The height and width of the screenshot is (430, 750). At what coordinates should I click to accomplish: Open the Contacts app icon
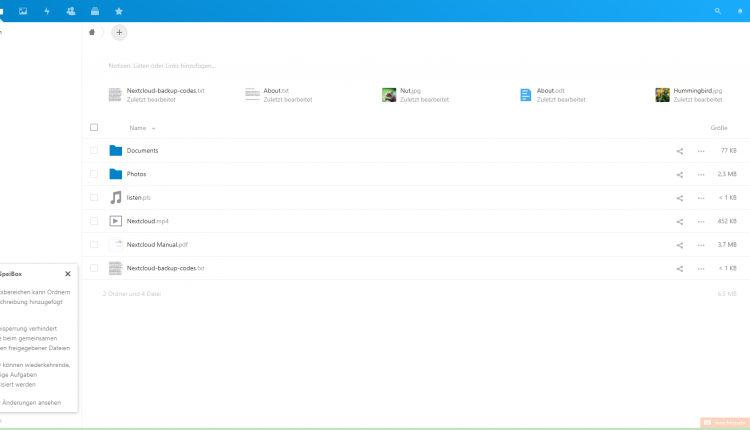click(x=71, y=11)
